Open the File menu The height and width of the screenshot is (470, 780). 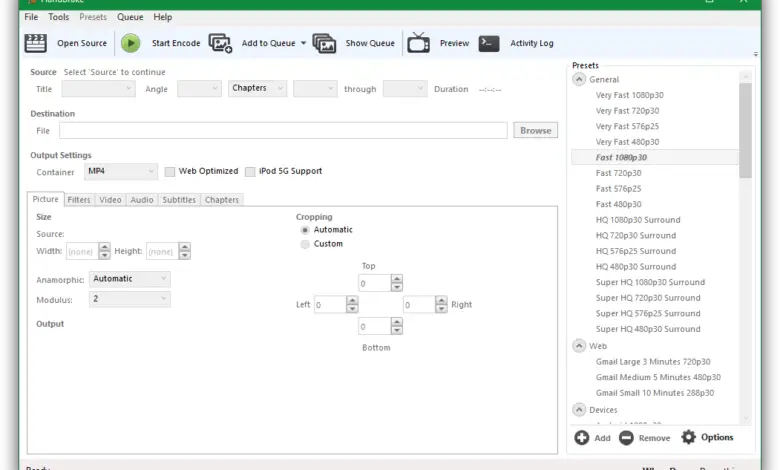coord(31,17)
